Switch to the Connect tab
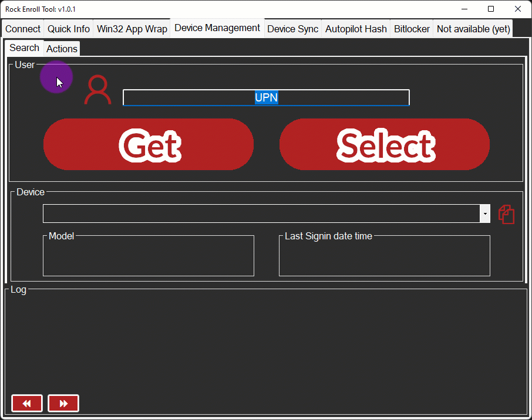 pyautogui.click(x=23, y=29)
